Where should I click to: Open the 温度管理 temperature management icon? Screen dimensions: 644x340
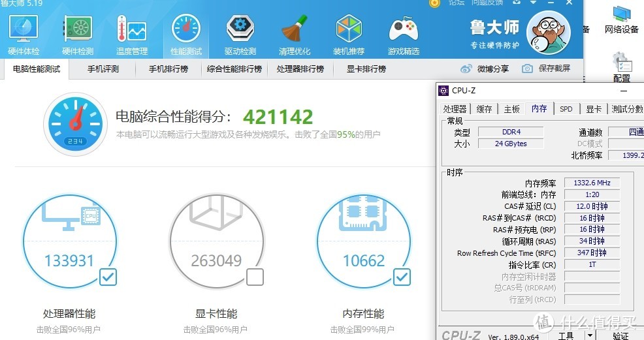pyautogui.click(x=132, y=35)
